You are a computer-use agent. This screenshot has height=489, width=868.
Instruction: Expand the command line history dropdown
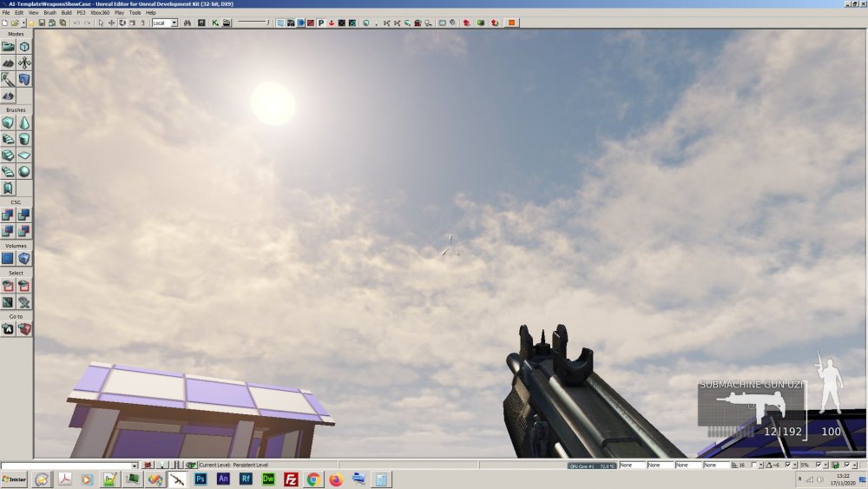[134, 466]
